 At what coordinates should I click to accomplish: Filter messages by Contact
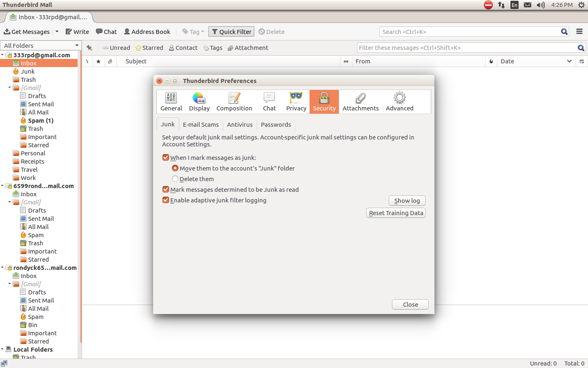183,48
